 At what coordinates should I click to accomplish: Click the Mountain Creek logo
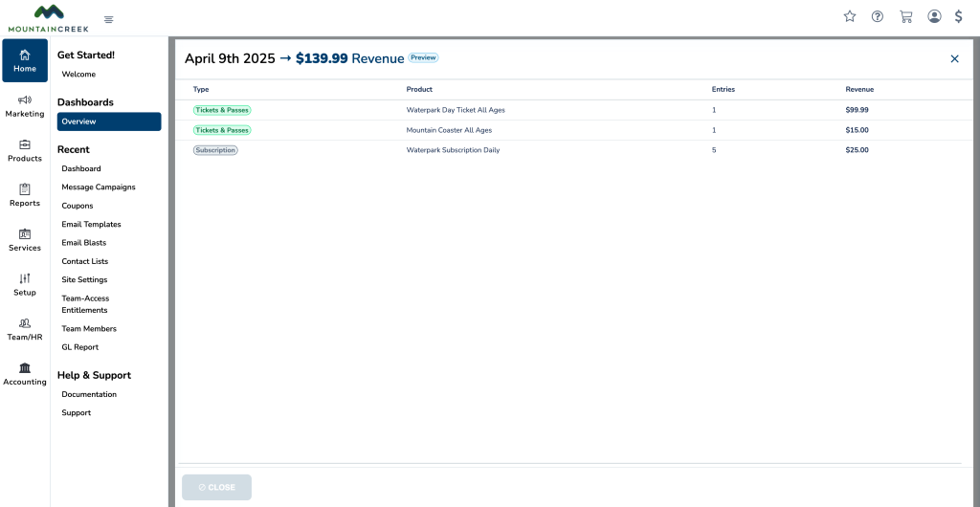[48, 18]
